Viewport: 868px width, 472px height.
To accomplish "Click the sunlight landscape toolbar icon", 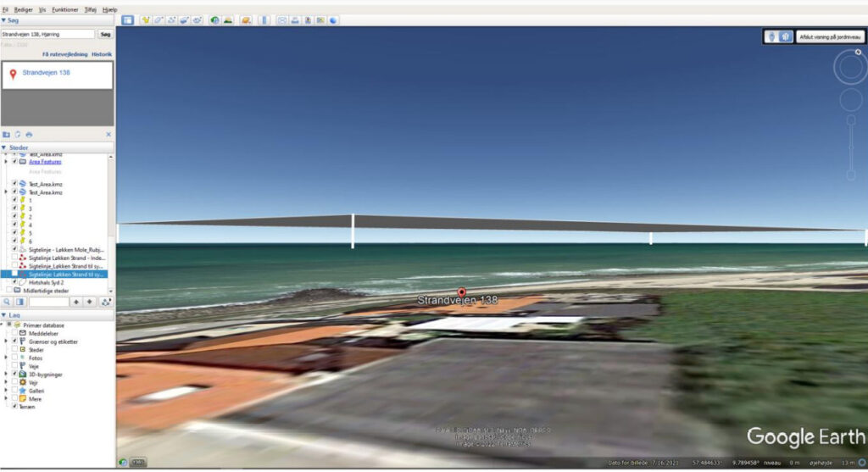I will coord(228,19).
